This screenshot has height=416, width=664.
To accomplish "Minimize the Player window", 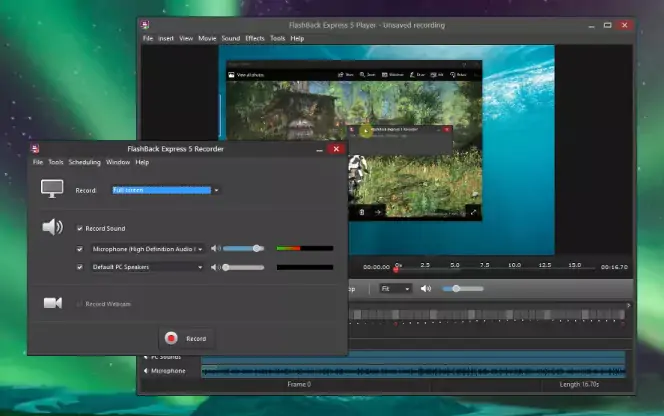I will point(592,25).
